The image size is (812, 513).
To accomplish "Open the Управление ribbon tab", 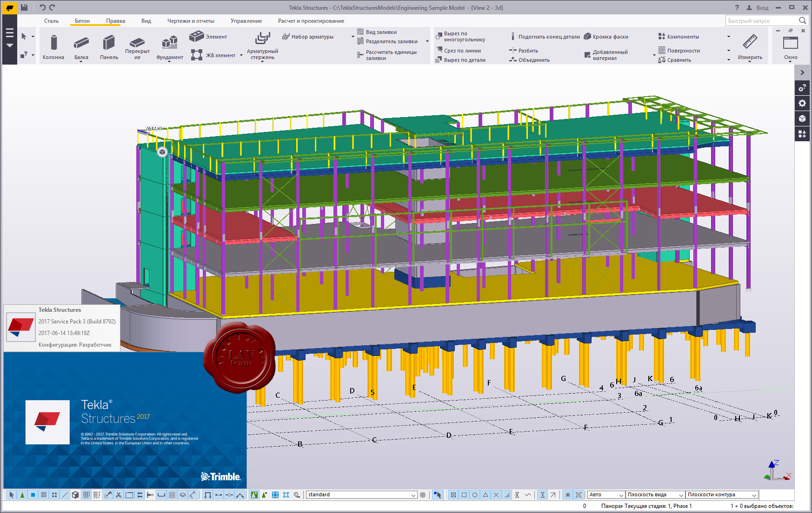I will [246, 21].
